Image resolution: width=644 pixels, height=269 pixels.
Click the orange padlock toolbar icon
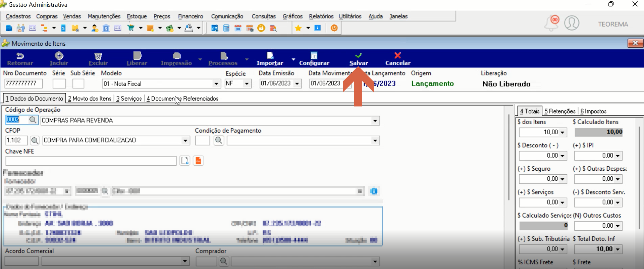(x=261, y=28)
